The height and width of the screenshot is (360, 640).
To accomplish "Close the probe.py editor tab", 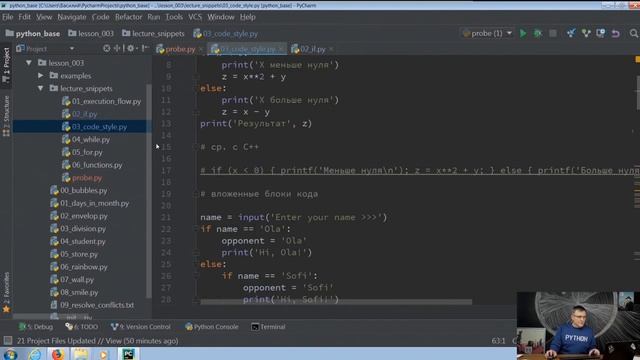I will (x=201, y=49).
